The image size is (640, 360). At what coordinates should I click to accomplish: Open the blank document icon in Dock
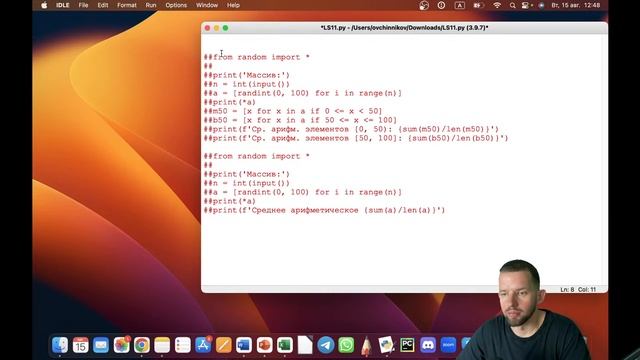coord(305,345)
